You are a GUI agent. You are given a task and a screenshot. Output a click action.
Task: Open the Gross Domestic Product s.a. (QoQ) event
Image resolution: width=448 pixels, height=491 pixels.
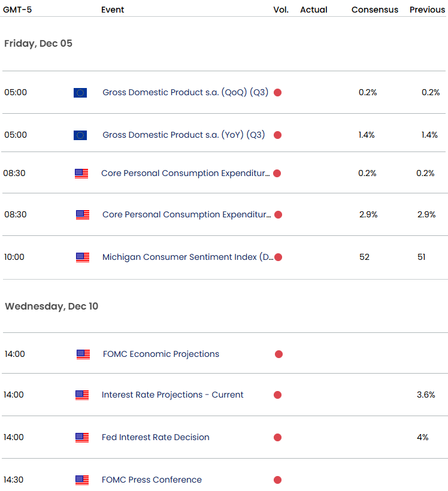(185, 93)
